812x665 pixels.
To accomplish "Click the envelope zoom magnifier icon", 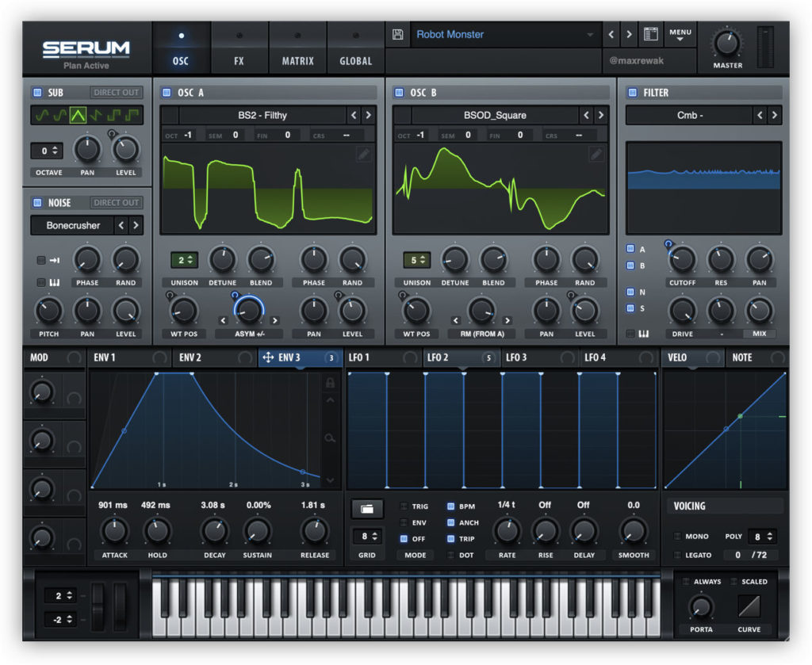I will tap(330, 438).
